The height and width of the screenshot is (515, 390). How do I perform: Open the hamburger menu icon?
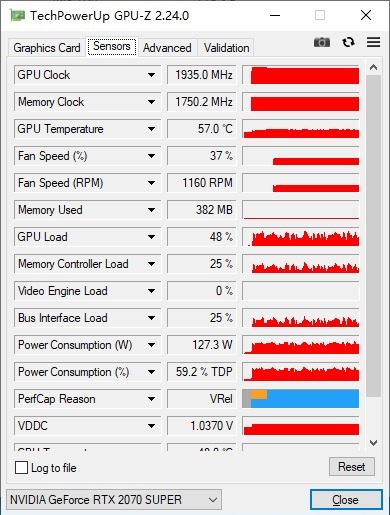click(x=373, y=42)
